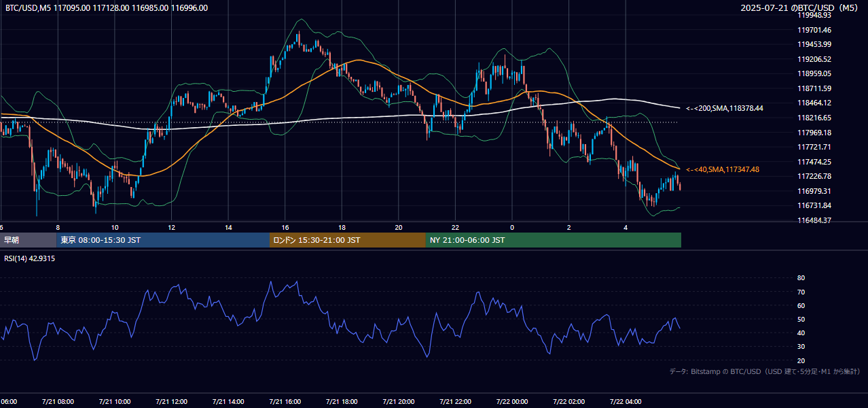Click date axis label 7/22 02:00
Screen dimensions: 868x408
coord(569,401)
